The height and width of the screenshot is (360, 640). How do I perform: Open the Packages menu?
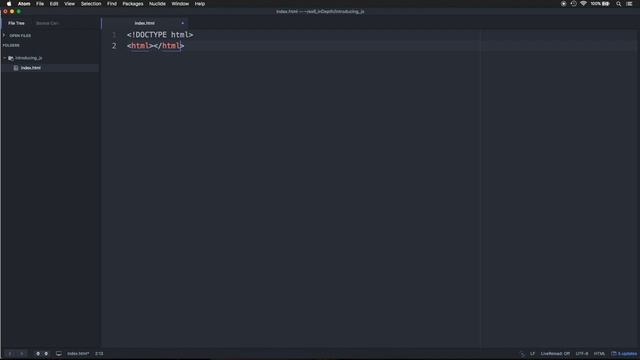[133, 4]
